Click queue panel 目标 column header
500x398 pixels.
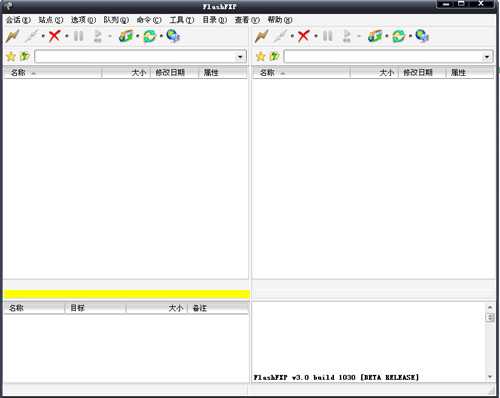pyautogui.click(x=95, y=308)
